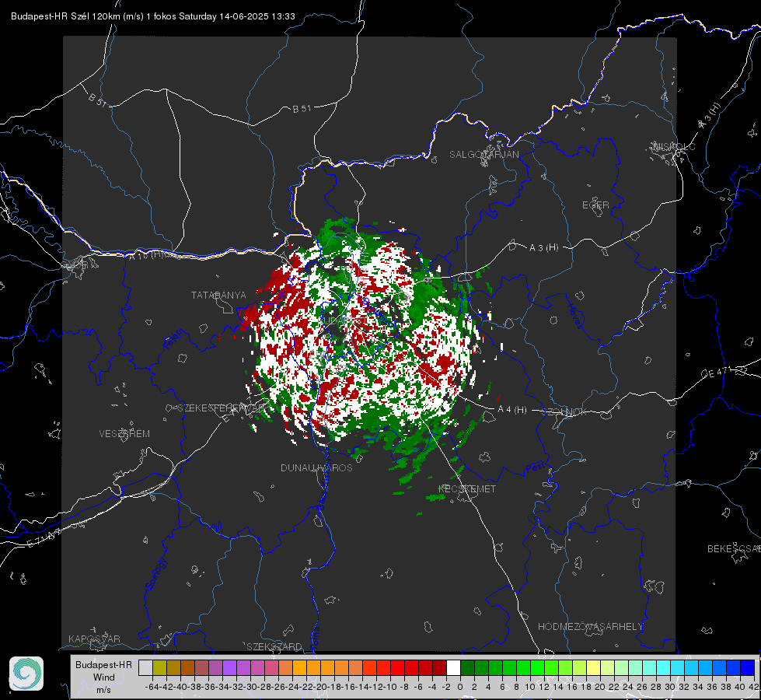The height and width of the screenshot is (700, 761).
Task: Click the EGER city label
Action: click(595, 205)
